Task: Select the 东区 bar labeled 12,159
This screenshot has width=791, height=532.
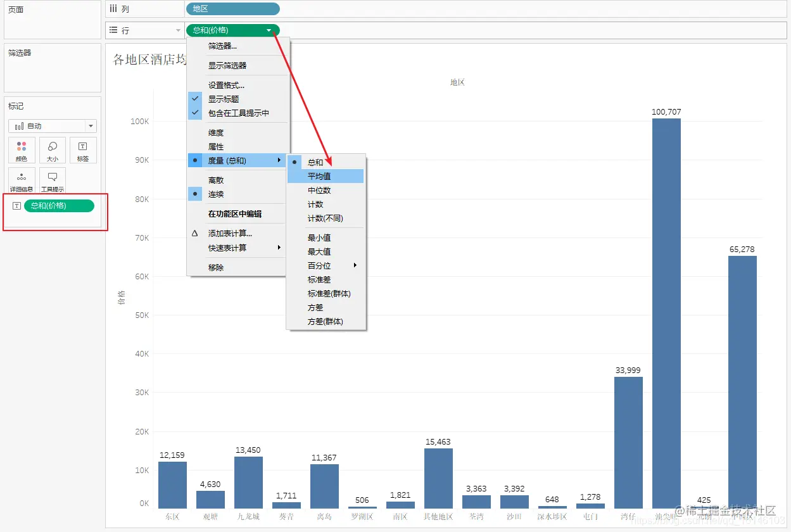Action: (x=172, y=485)
